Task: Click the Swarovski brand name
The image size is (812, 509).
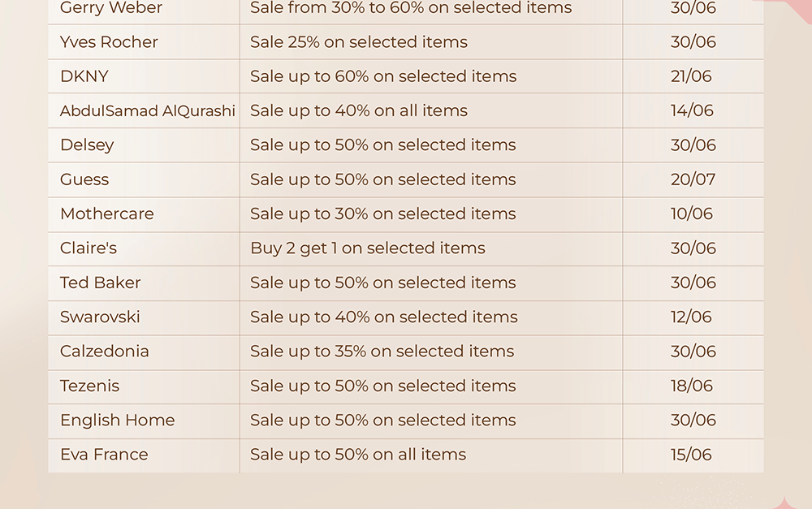Action: coord(100,317)
